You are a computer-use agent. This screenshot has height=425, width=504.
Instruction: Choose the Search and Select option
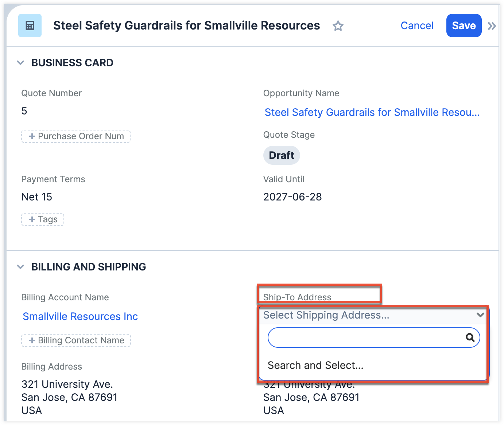tap(315, 365)
